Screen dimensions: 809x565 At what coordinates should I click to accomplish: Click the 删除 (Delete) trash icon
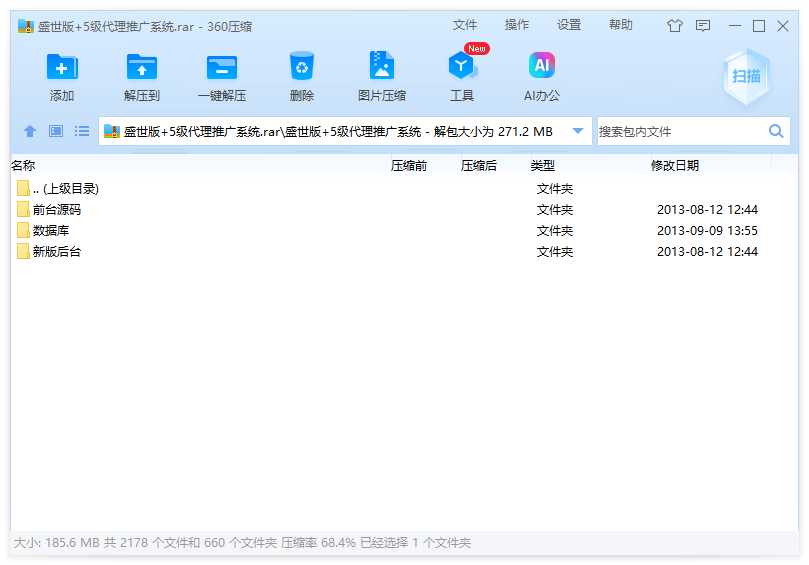302,66
